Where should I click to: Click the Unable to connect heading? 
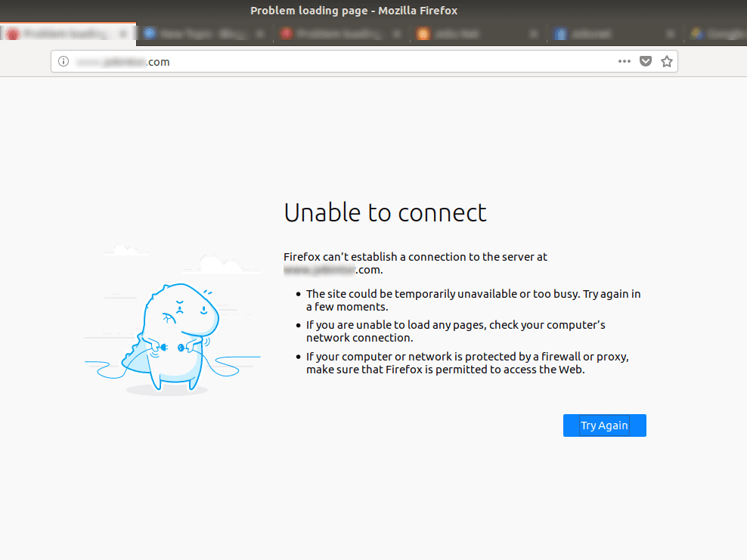point(385,212)
